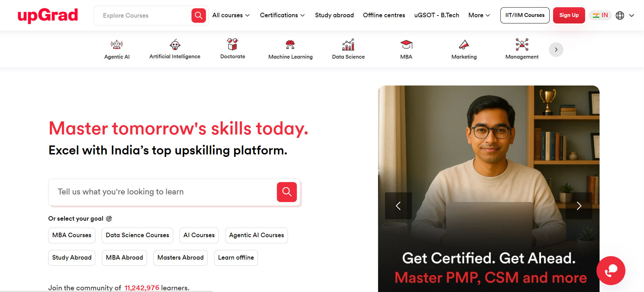This screenshot has width=644, height=292.
Task: Select the Study Abroad goal chip
Action: pyautogui.click(x=72, y=258)
